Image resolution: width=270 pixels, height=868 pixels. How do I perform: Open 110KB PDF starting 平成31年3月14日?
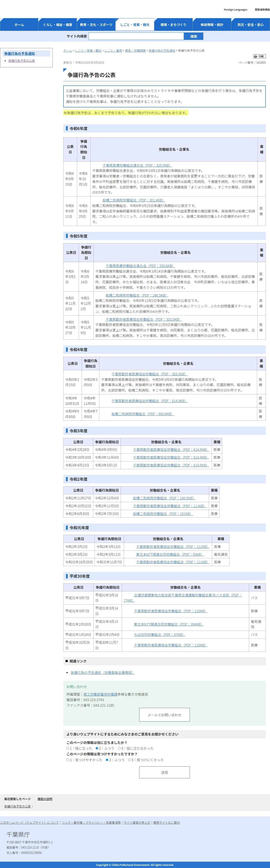(171, 611)
